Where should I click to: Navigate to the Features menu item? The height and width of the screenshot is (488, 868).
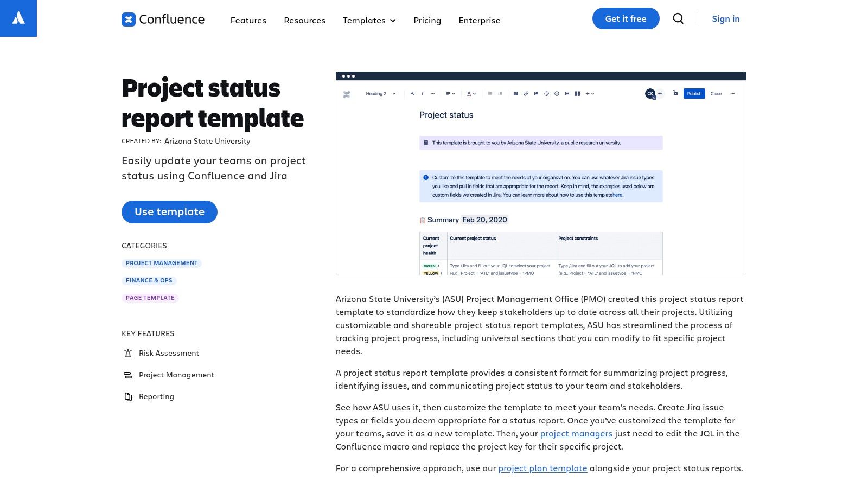[248, 20]
